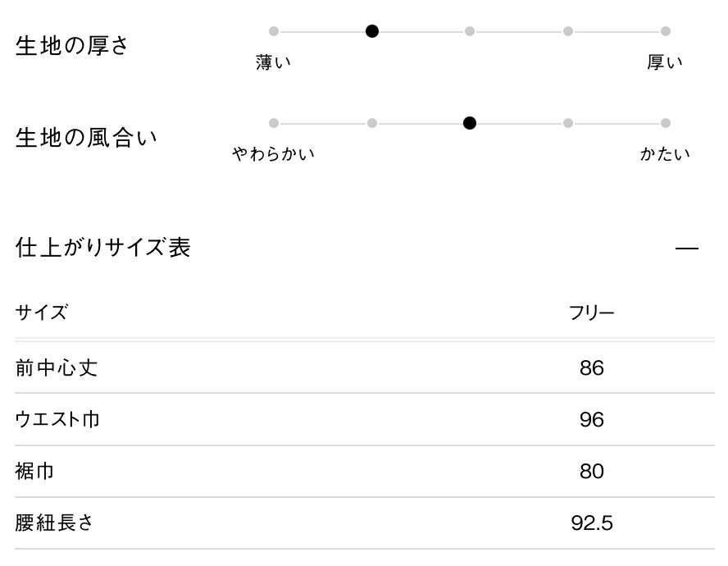Image resolution: width=728 pixels, height=566 pixels.
Task: Select the leftmost dot above 薄い
Action: tap(274, 31)
